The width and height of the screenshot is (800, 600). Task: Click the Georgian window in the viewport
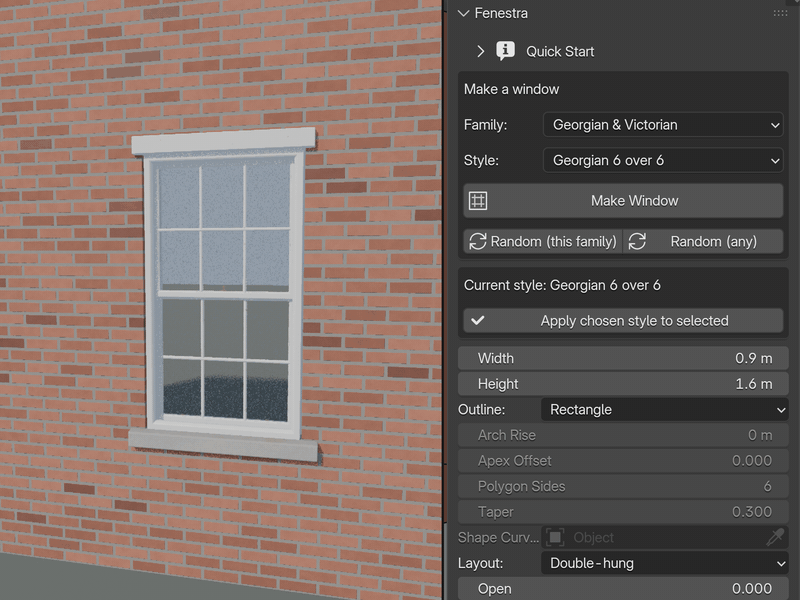224,293
